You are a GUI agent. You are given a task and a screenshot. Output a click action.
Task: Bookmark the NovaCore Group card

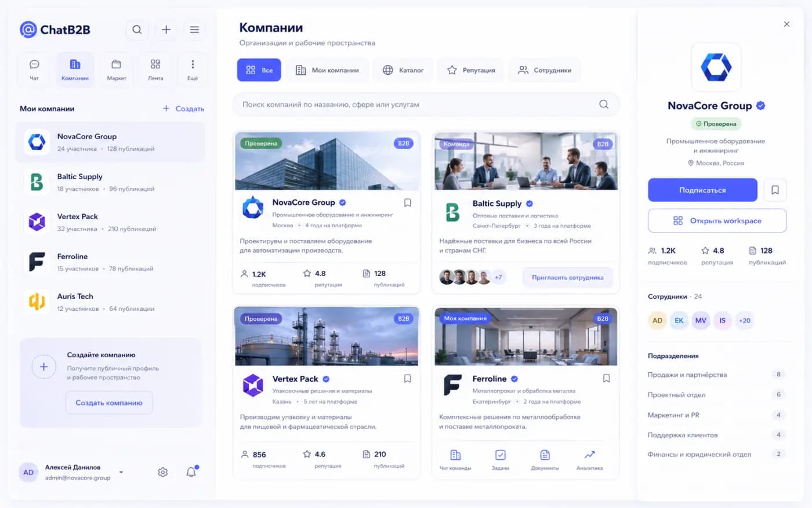408,203
